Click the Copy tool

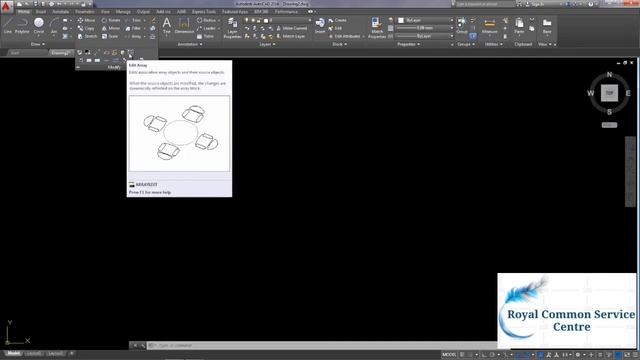click(86, 28)
